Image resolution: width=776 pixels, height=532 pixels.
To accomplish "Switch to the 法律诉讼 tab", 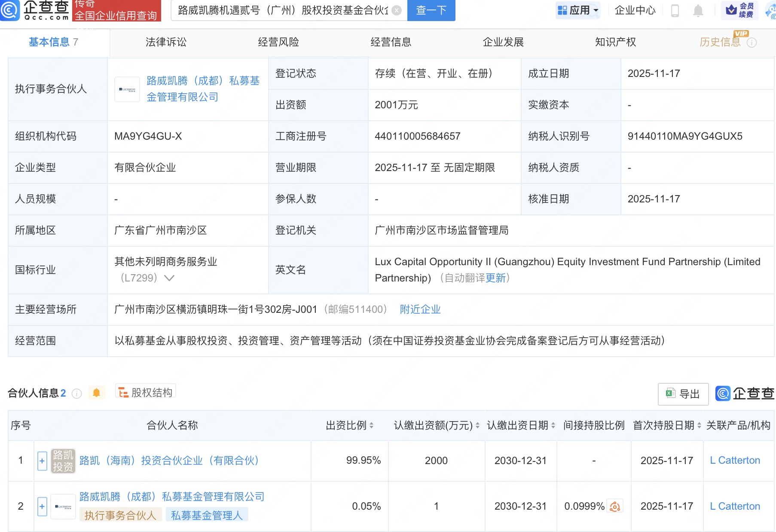I will pos(166,42).
